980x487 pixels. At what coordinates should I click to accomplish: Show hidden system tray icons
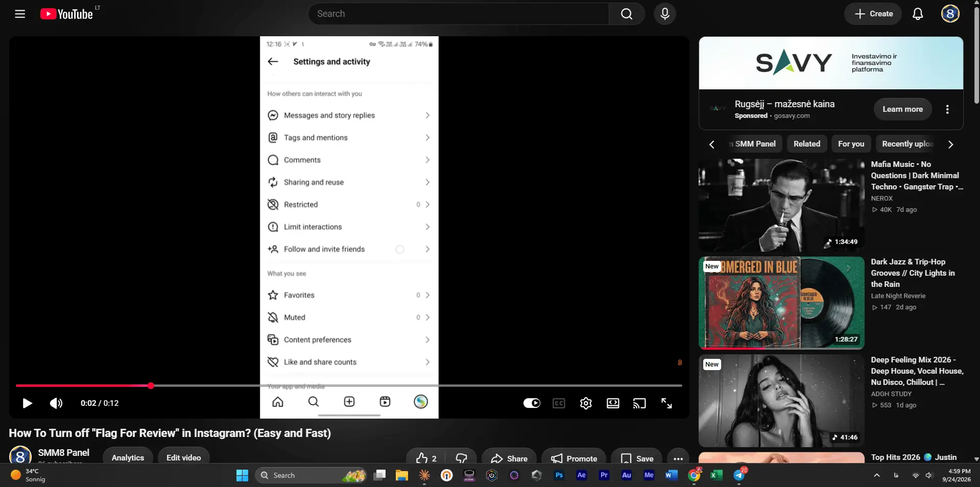click(x=877, y=475)
